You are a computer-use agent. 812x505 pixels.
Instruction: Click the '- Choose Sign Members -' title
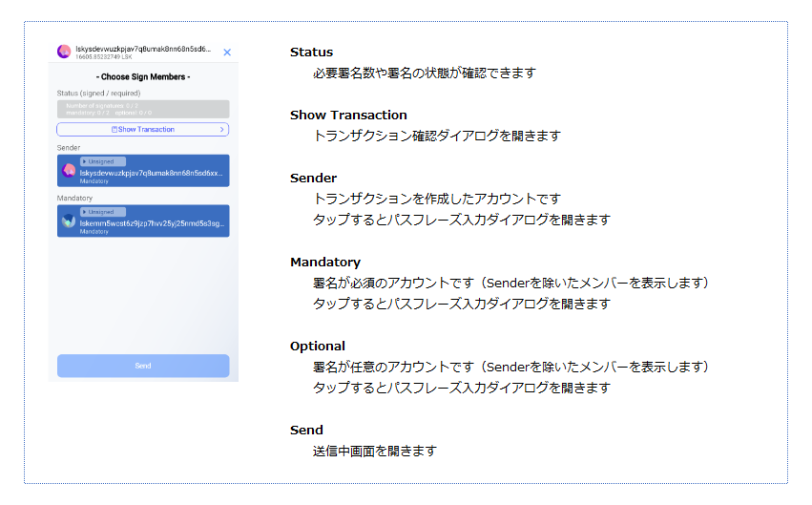pos(143,76)
